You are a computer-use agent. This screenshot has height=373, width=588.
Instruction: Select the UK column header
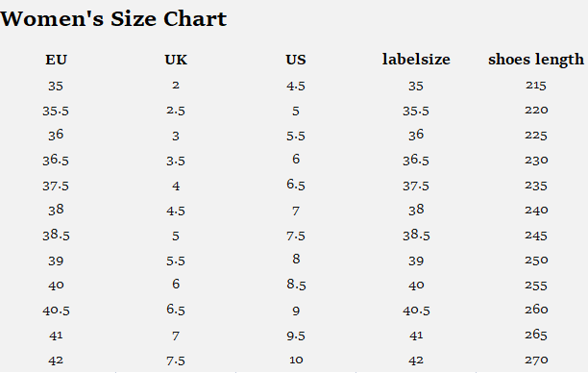point(176,60)
